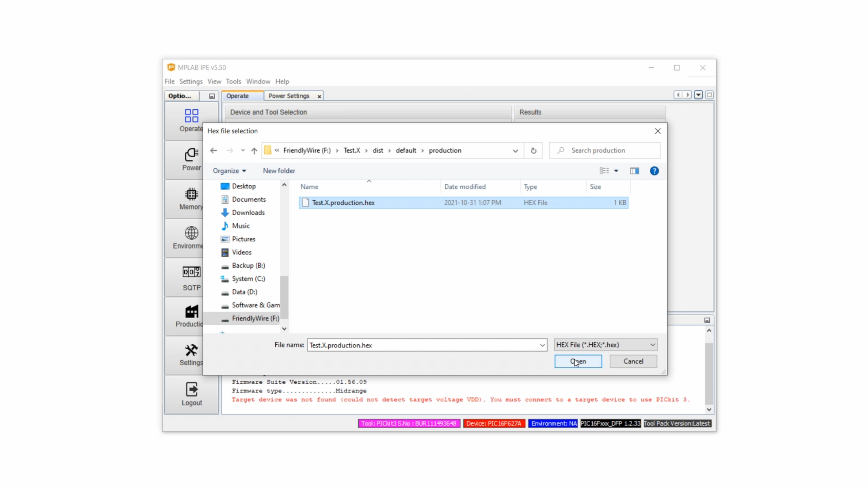This screenshot has width=868, height=488.
Task: Click the Settings tools icon in sidebar
Action: pos(191,350)
